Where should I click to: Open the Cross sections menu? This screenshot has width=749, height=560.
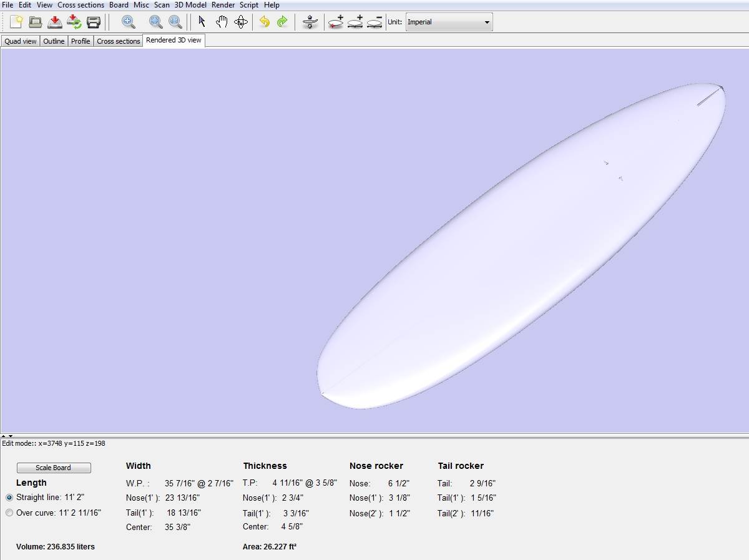pos(81,5)
